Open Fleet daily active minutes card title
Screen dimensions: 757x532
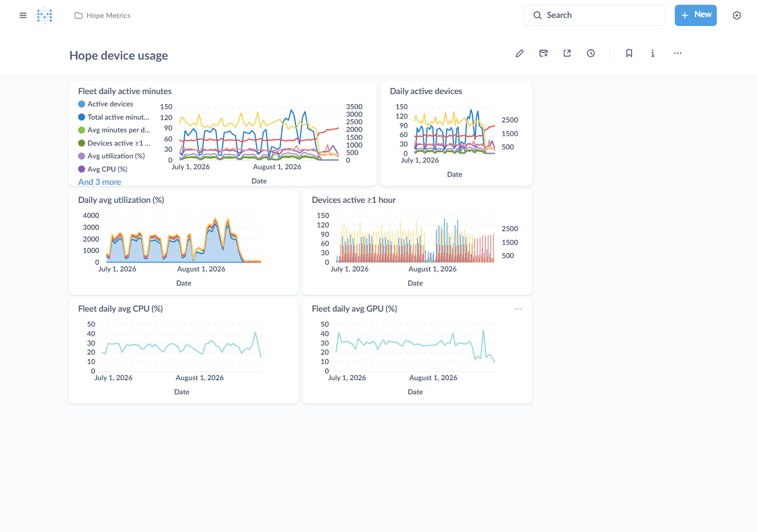pos(125,91)
